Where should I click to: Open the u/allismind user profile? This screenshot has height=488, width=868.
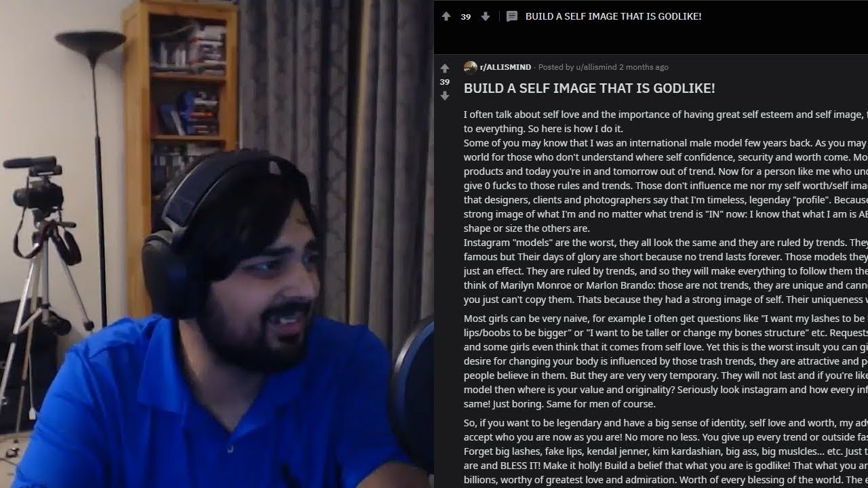coord(596,67)
